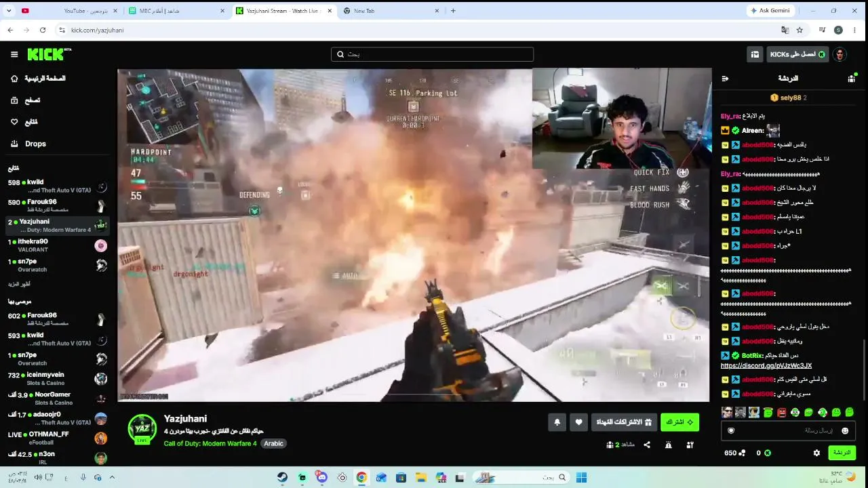Translate this page icon in address bar
This screenshot has height=488, width=868.
tap(785, 30)
